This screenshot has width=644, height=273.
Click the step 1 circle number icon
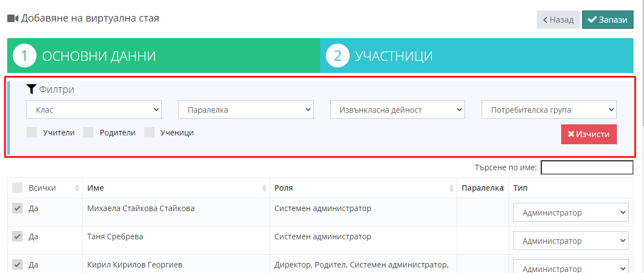[24, 56]
